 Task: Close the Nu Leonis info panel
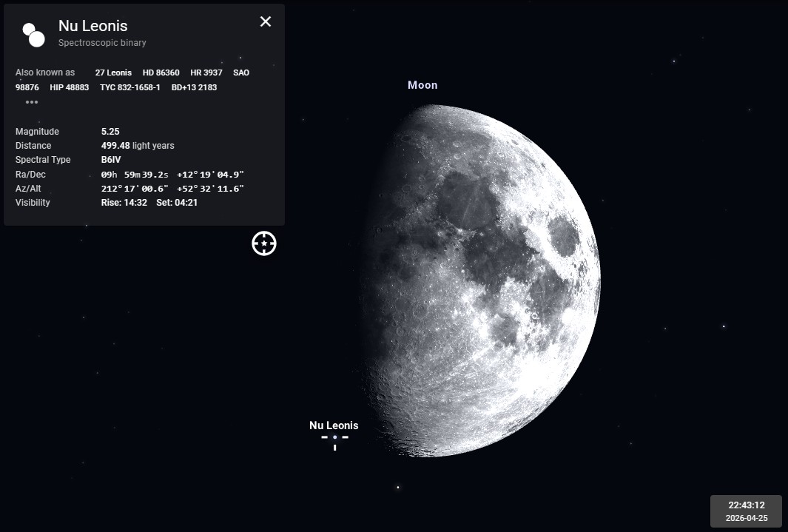(266, 21)
